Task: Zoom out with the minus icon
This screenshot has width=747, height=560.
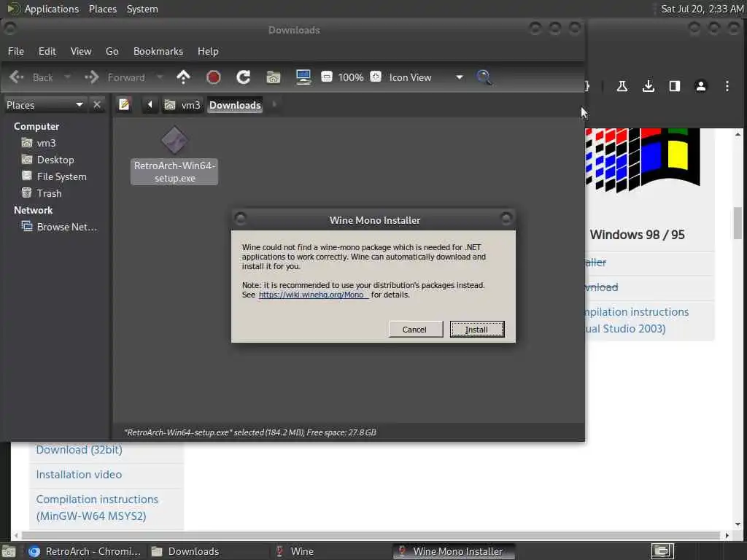Action: [327, 77]
